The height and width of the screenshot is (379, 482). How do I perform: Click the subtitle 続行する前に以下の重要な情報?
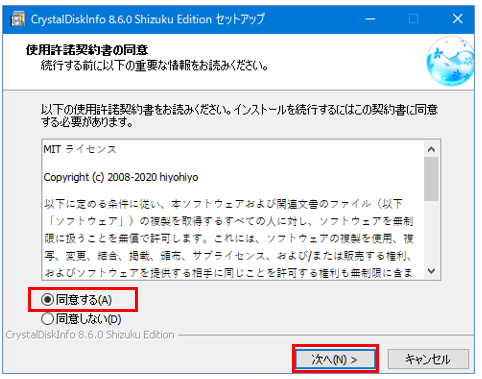(154, 65)
